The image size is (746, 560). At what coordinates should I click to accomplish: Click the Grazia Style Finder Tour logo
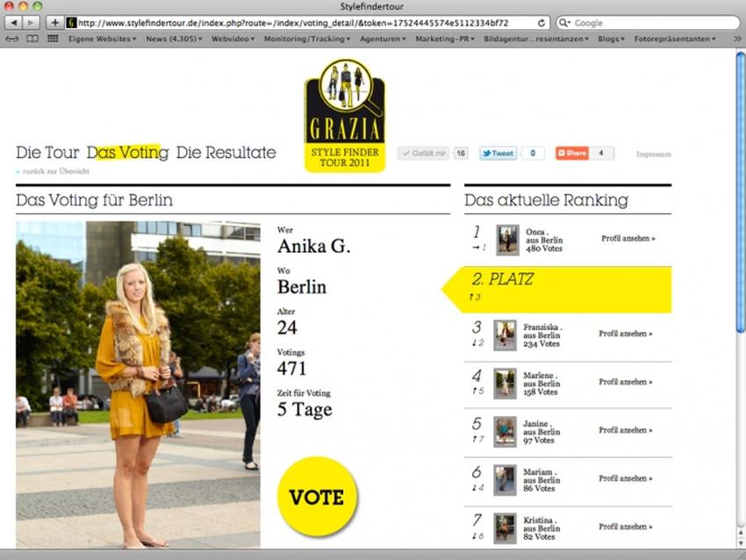coord(345,116)
